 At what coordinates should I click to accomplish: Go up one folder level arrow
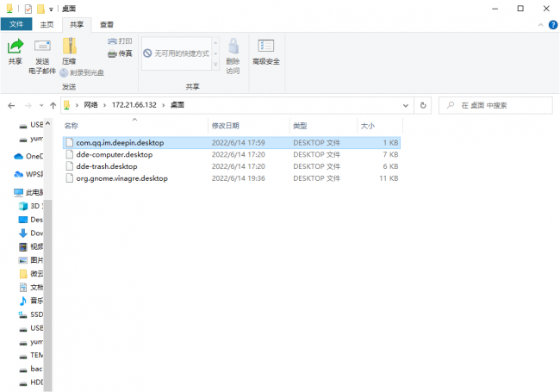[x=53, y=105]
